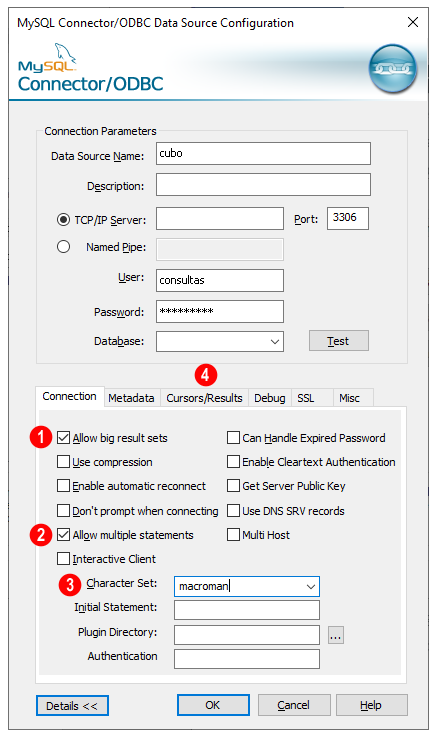Switch to the Cursors/Results tab

click(x=204, y=398)
